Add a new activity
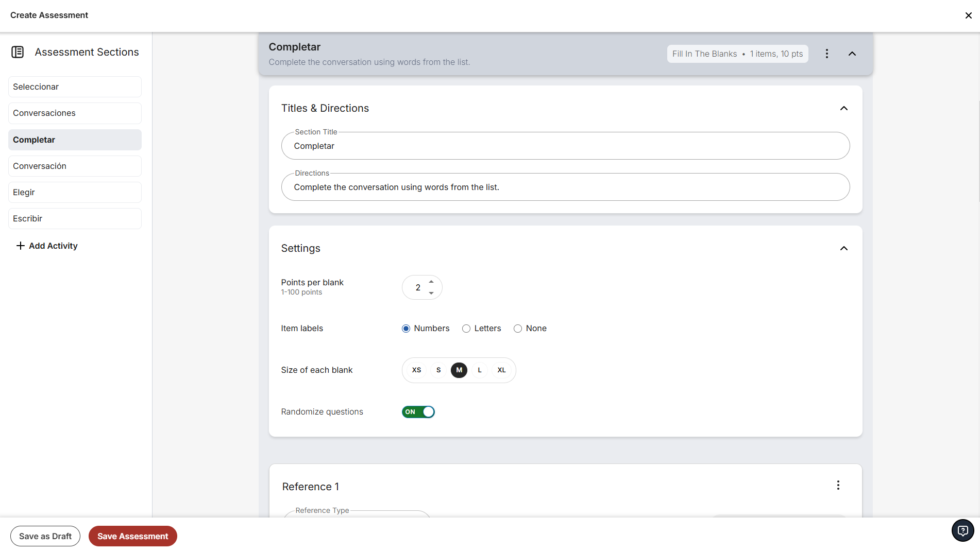Image resolution: width=980 pixels, height=551 pixels. pos(47,246)
